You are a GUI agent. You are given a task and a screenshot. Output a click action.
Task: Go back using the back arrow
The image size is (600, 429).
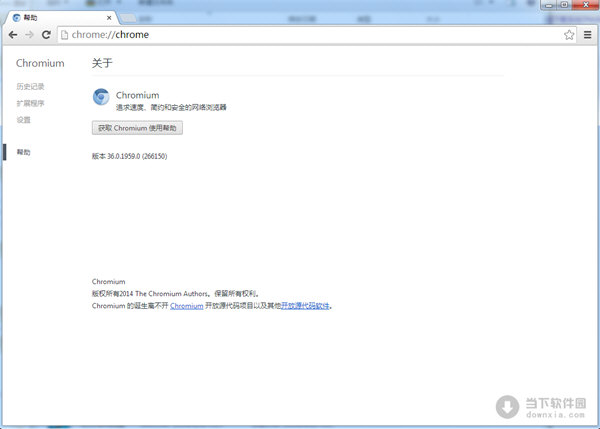pos(13,35)
